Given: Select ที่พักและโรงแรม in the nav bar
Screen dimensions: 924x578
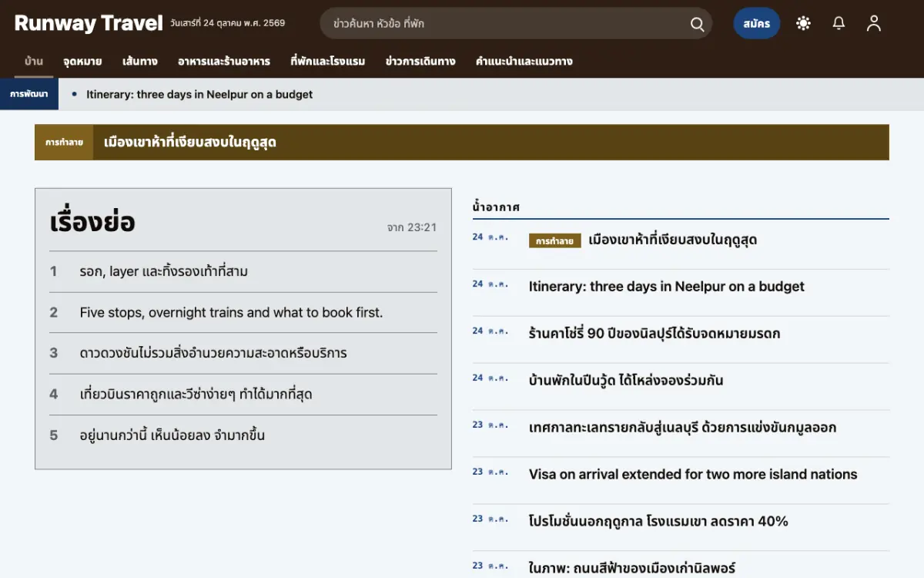Looking at the screenshot, I should pos(328,62).
